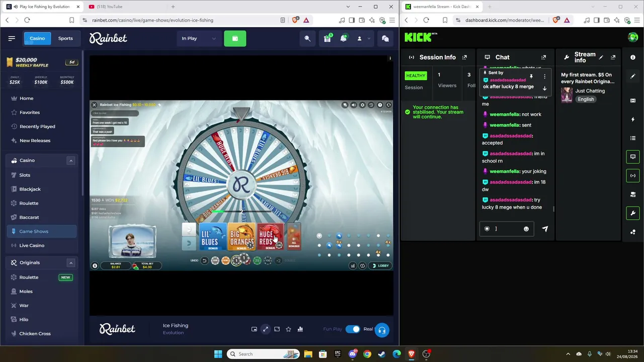The image size is (644, 362).
Task: Show game statistics with the bar chart icon
Action: tap(300, 329)
